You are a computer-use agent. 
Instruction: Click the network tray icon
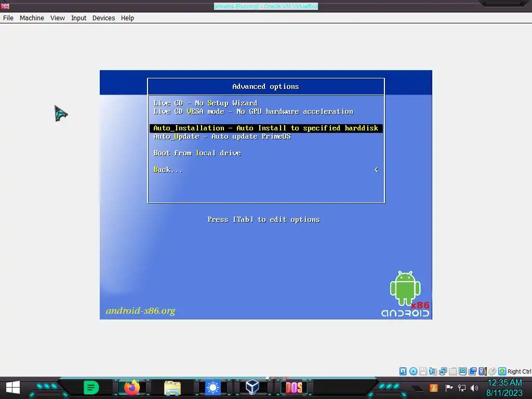[x=462, y=388]
